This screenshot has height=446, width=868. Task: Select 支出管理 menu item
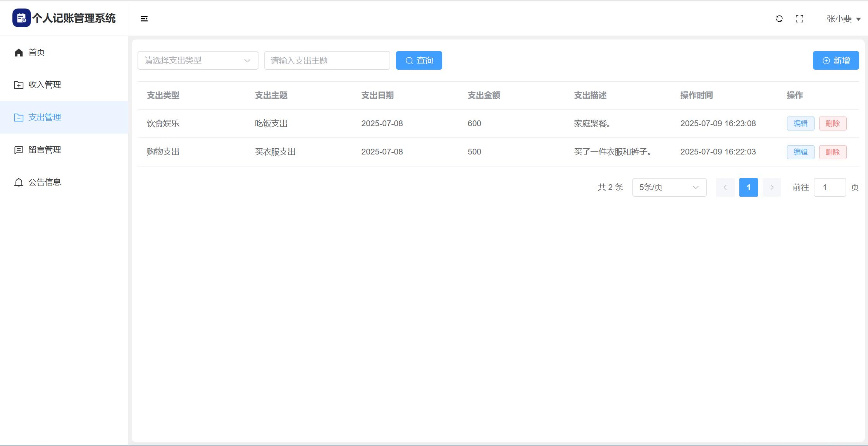click(x=45, y=117)
